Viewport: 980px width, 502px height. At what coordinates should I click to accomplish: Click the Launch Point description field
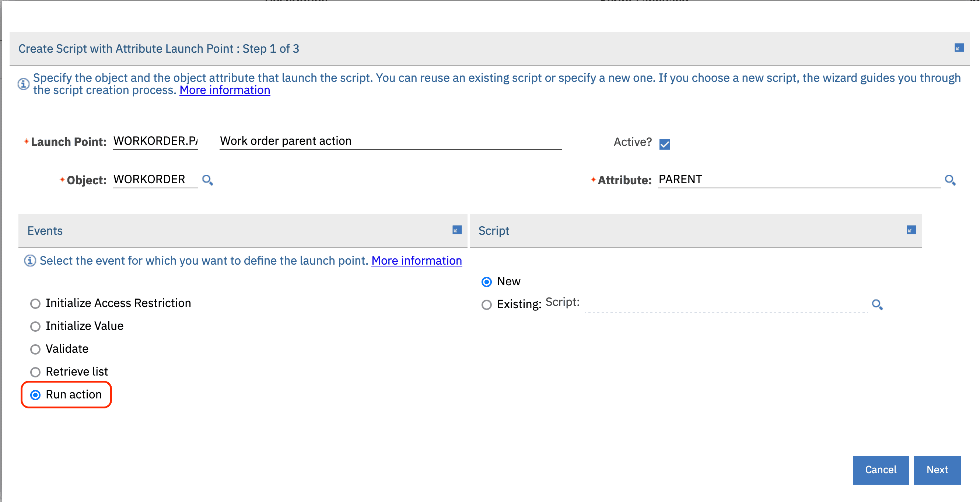(x=390, y=141)
